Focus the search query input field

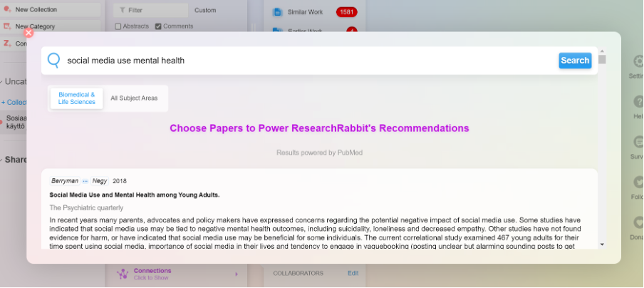310,61
